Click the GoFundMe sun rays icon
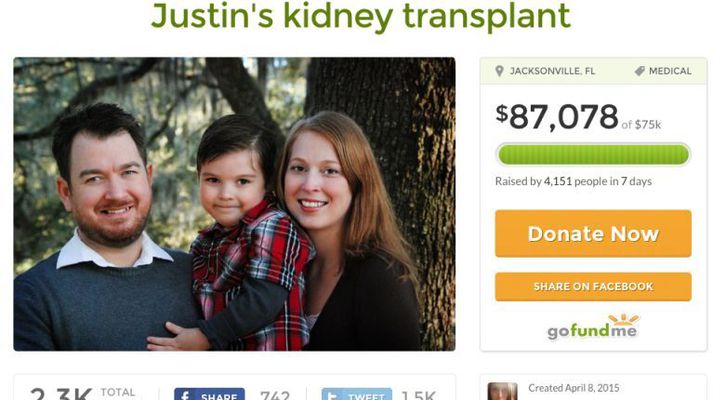Viewport: 713px width, 400px height. [x=624, y=320]
